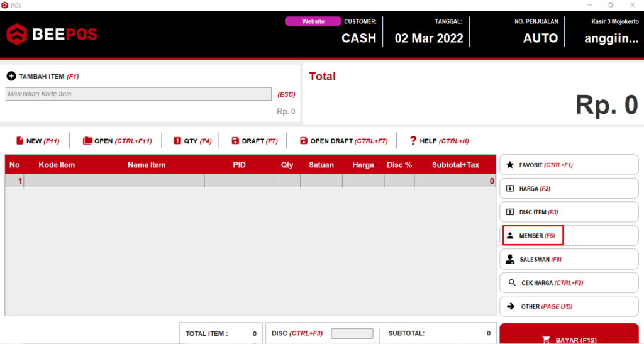Click the Nama Item column header
Screen dimensions: 644x344
pyautogui.click(x=146, y=165)
